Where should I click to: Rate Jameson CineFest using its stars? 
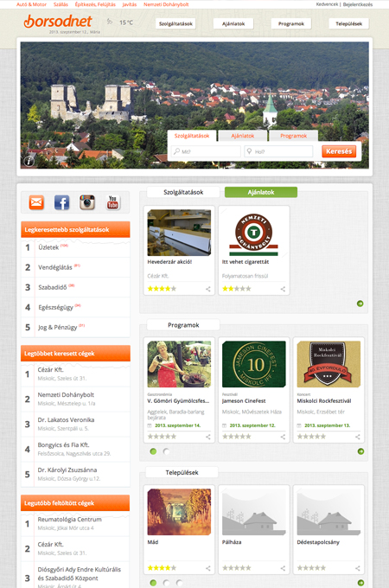tap(237, 437)
